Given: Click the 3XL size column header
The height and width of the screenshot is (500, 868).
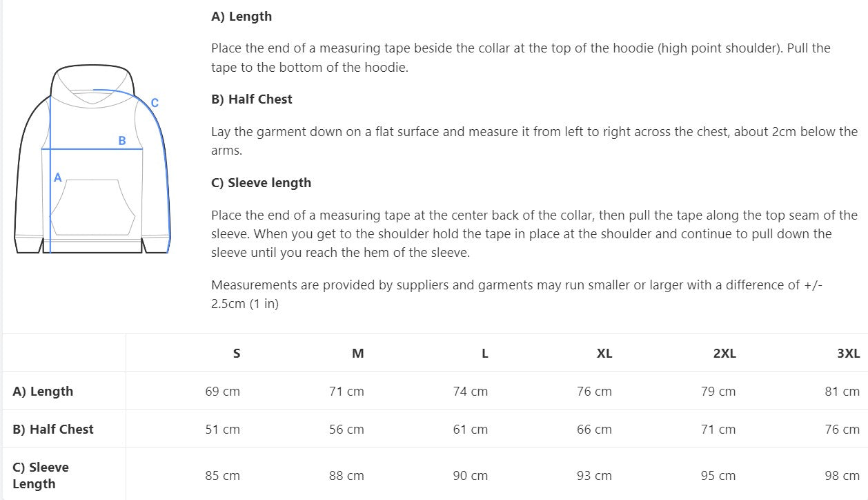Looking at the screenshot, I should (x=848, y=353).
